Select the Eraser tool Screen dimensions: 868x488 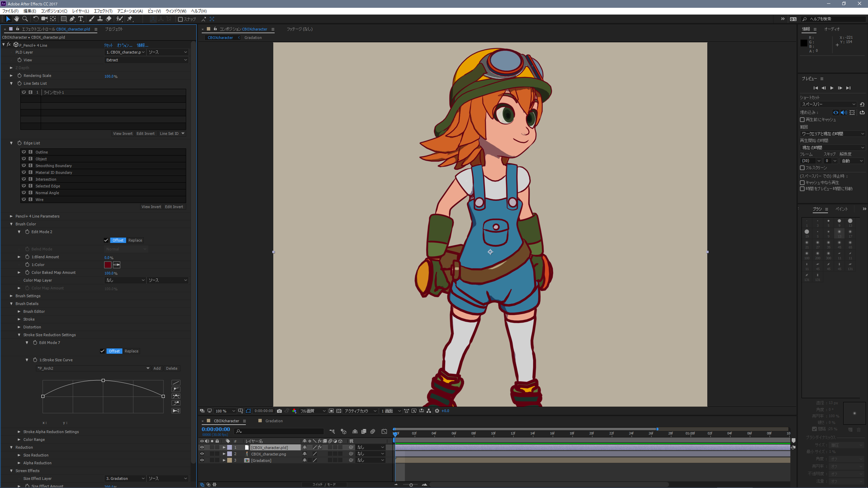(x=108, y=19)
